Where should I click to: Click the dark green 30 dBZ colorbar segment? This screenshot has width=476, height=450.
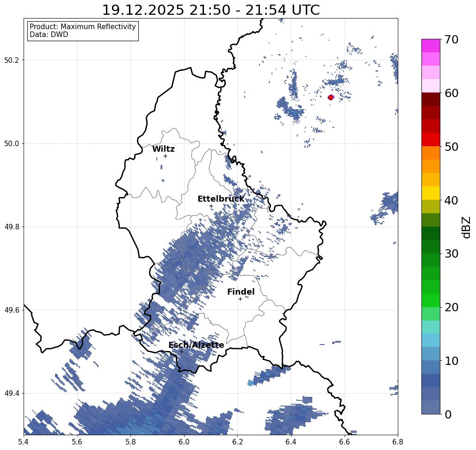tap(431, 247)
